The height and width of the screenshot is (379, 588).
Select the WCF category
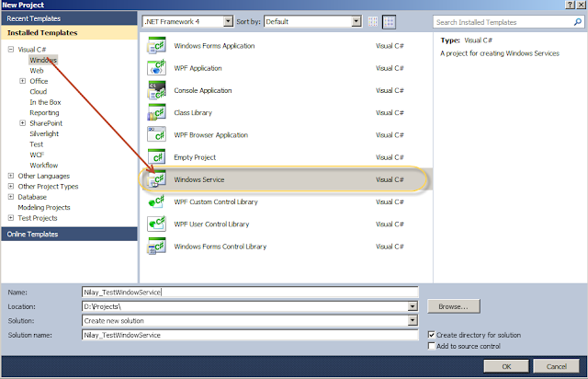click(x=37, y=155)
